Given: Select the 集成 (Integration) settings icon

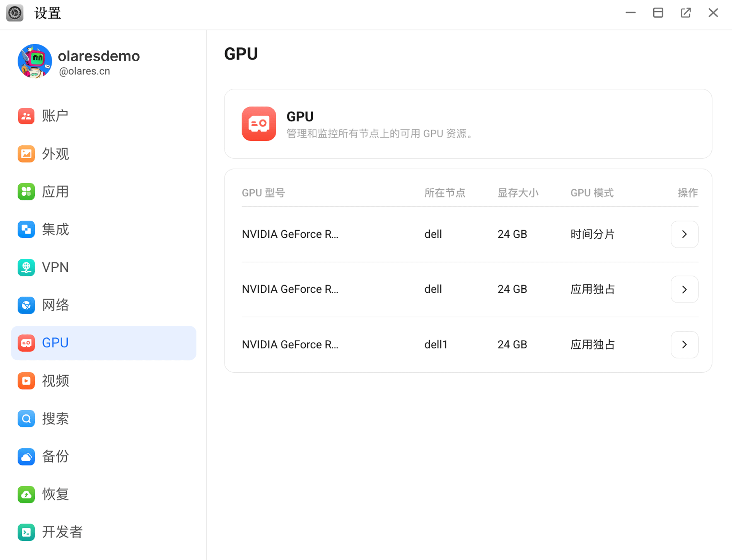Looking at the screenshot, I should tap(26, 230).
